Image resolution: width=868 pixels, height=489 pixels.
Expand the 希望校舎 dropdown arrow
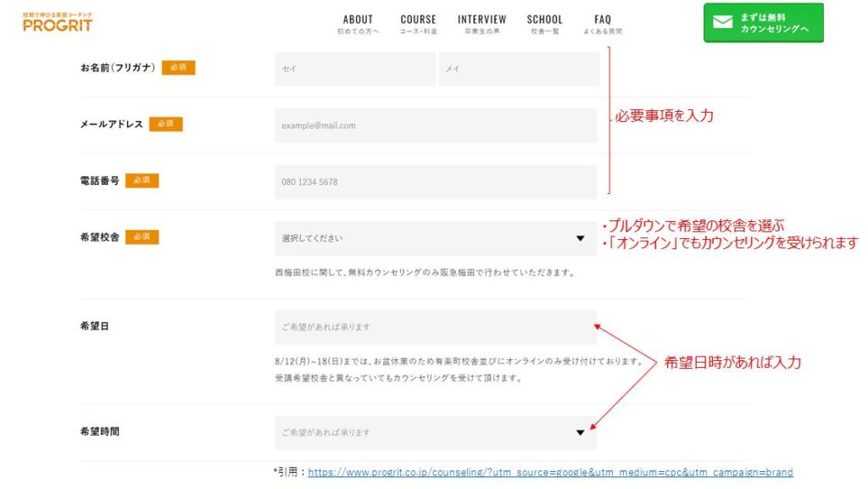580,239
